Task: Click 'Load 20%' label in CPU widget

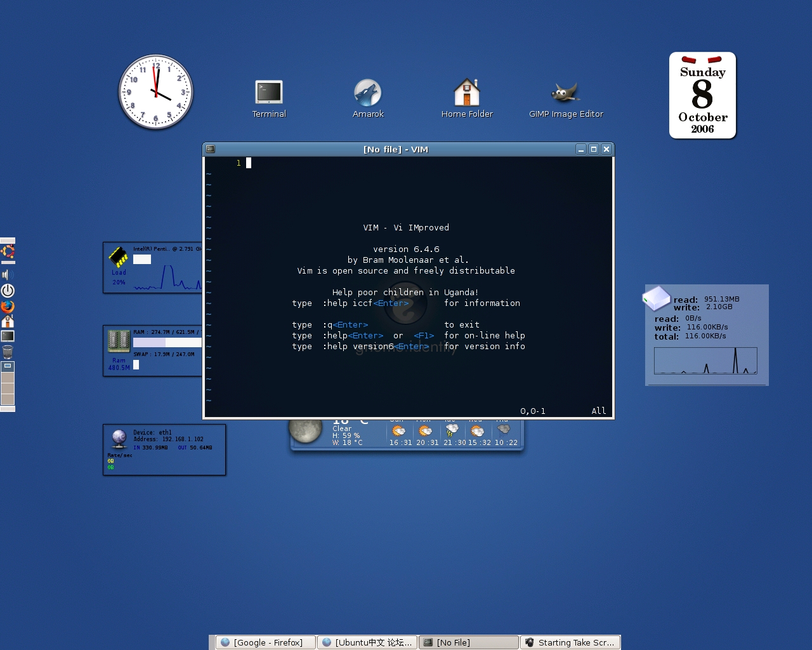Action: [119, 277]
